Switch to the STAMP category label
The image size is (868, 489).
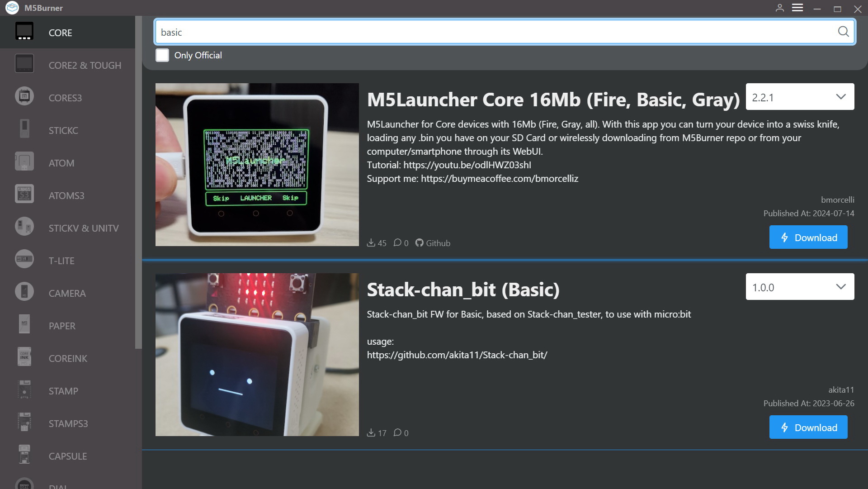pos(63,391)
